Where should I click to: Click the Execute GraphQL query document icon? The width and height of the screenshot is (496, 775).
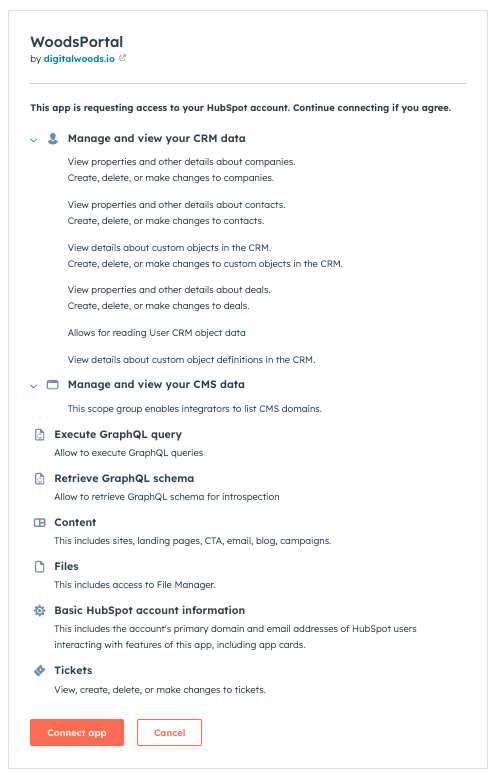click(x=40, y=434)
